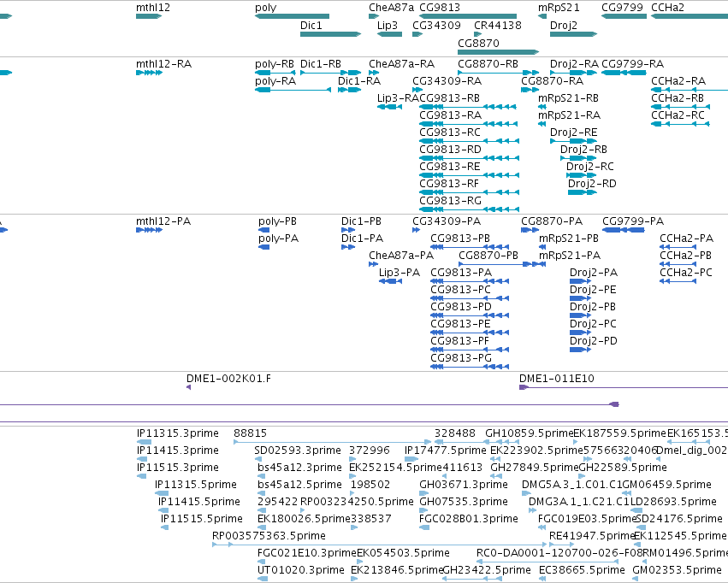Screen dimensions: 728x583
Task: Open the Droj2-PC protein label
Action: 593,324
